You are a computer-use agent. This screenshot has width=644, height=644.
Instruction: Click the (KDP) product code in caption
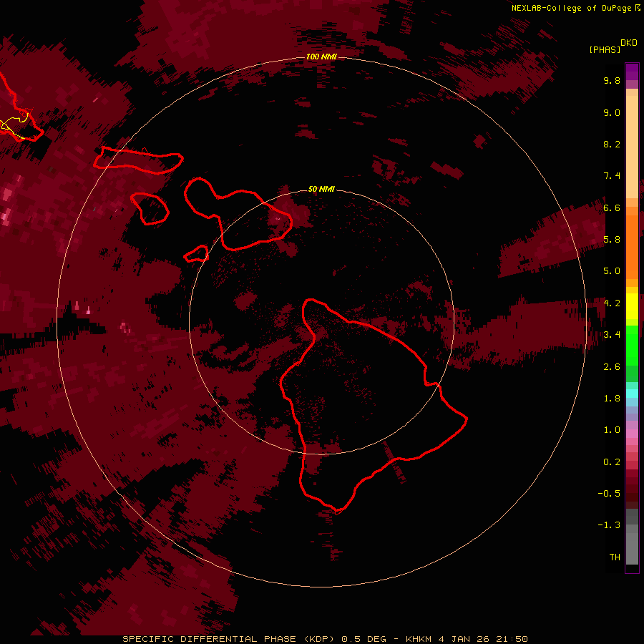(321, 639)
